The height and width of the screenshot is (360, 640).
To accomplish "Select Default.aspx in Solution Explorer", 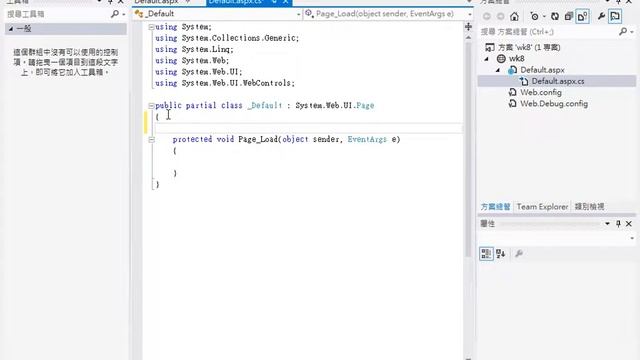I will (542, 70).
